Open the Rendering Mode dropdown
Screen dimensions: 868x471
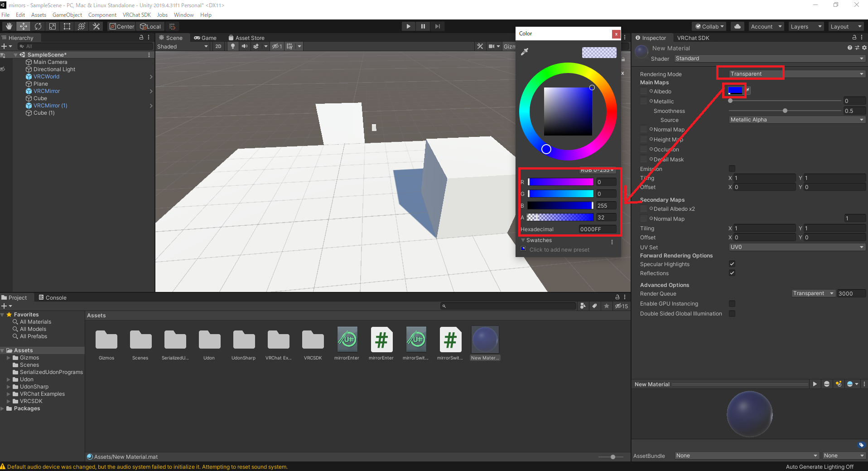(797, 74)
